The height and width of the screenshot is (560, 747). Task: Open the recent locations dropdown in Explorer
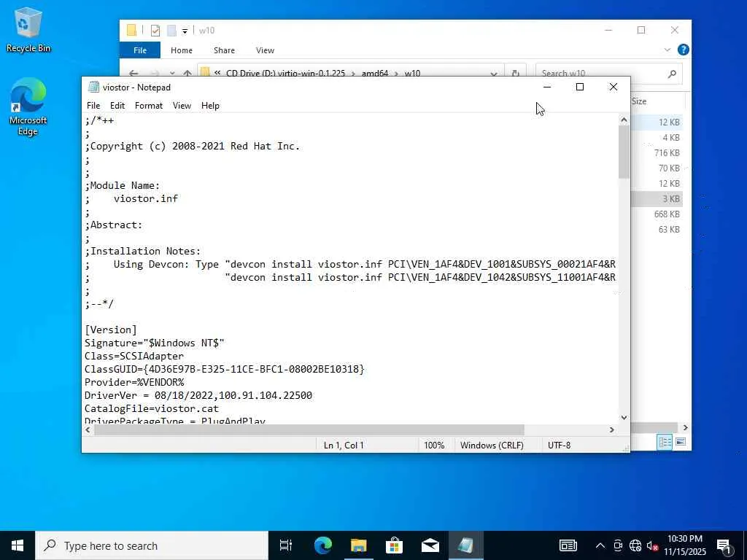pos(172,74)
